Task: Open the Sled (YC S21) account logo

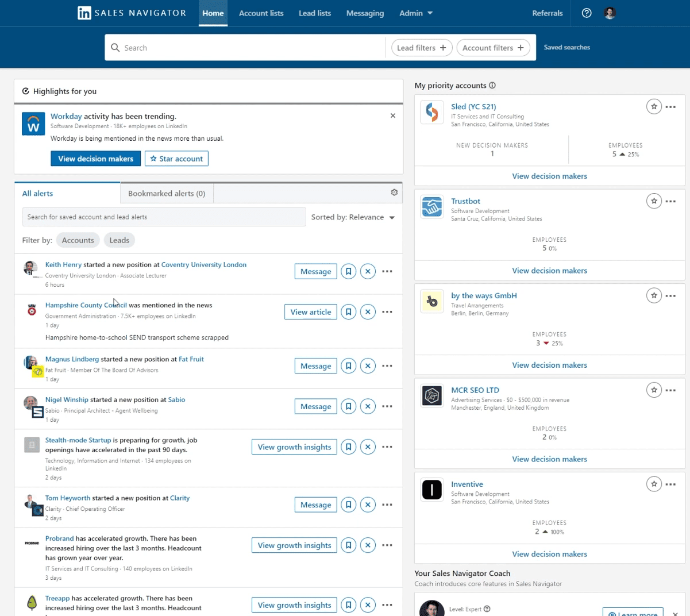Action: pyautogui.click(x=432, y=112)
